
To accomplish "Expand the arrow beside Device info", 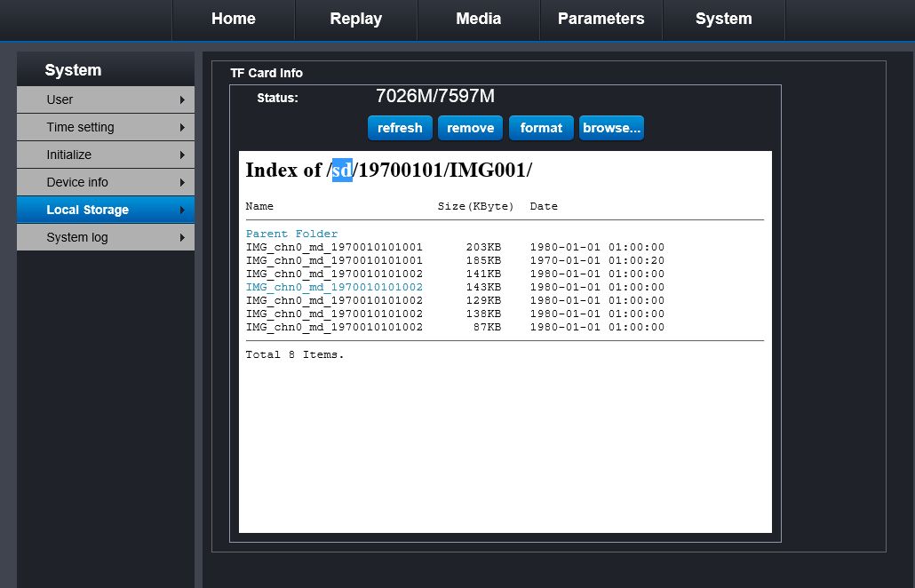I will point(182,182).
